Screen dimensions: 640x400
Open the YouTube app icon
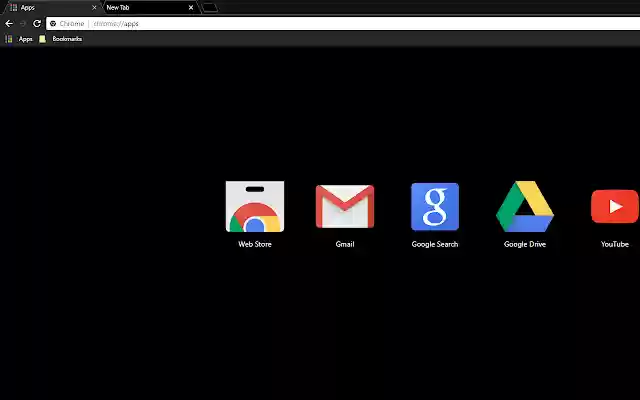point(615,207)
